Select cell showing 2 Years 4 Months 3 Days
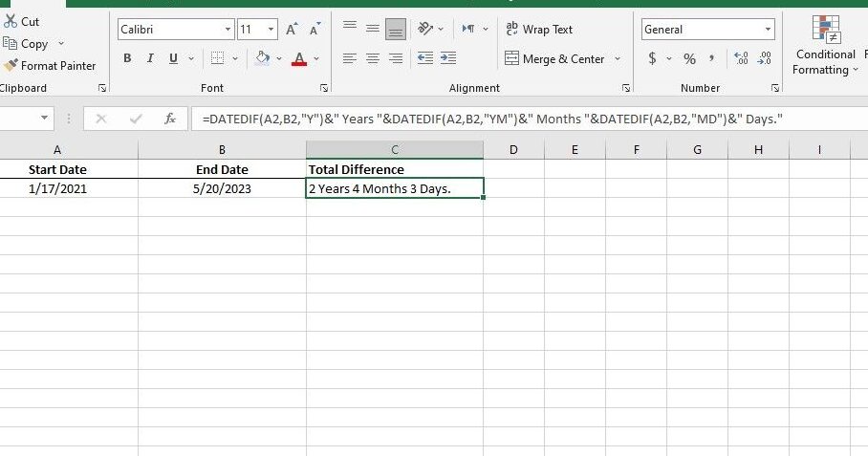 [x=395, y=188]
